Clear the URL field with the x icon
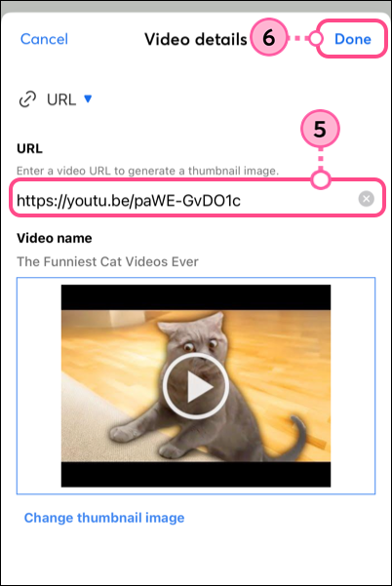 click(x=367, y=199)
